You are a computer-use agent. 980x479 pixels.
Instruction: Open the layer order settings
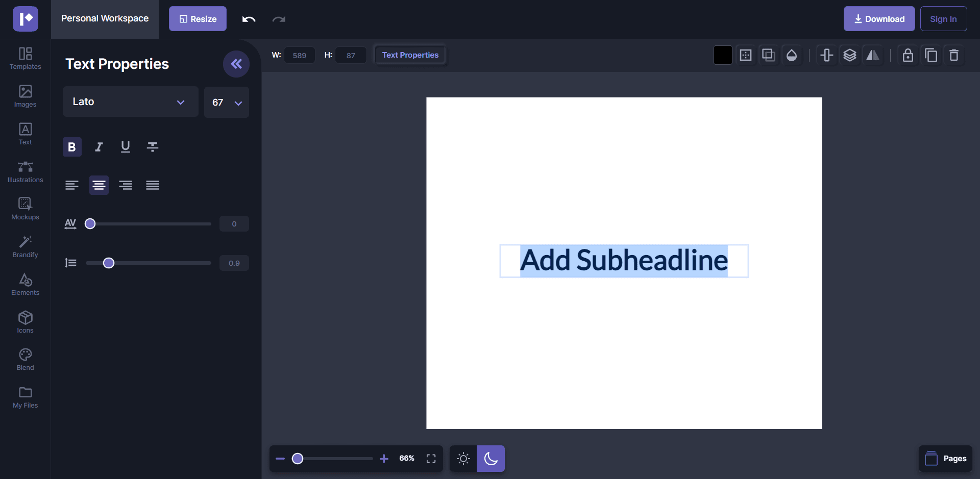click(850, 55)
